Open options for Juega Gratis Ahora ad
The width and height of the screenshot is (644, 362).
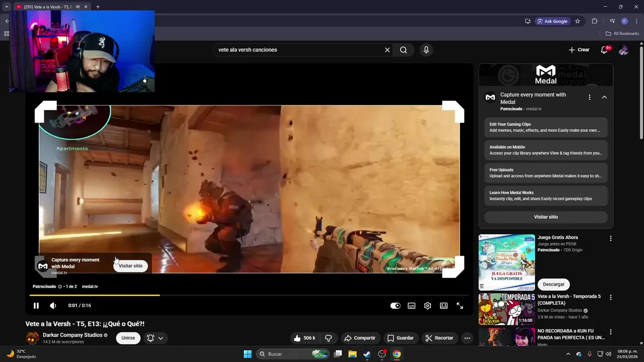coord(611,238)
